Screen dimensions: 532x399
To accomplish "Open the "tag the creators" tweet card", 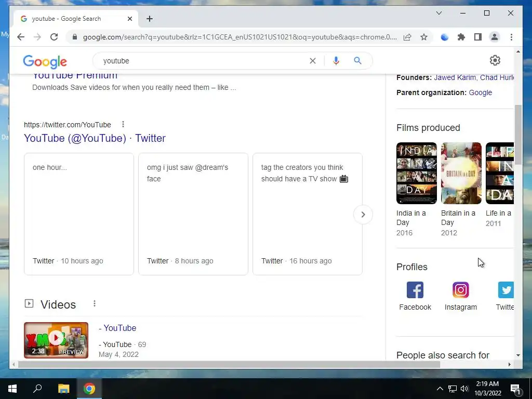I will pos(308,214).
